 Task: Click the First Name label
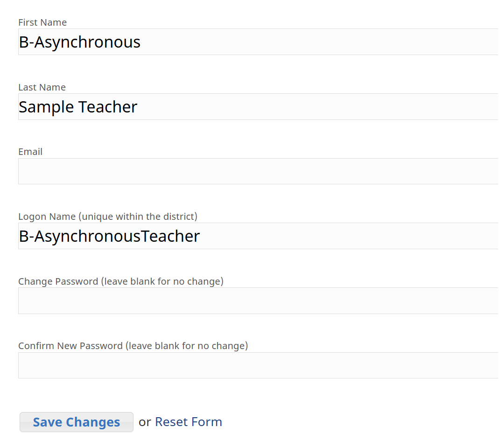[42, 22]
